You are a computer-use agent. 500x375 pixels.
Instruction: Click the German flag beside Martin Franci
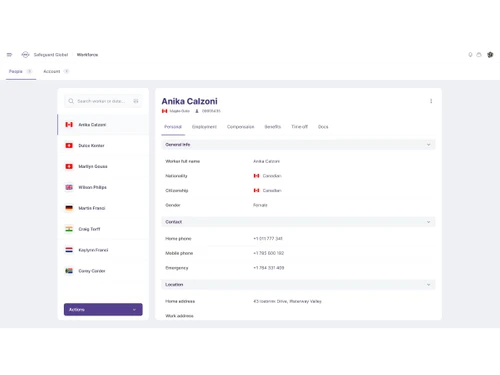coord(69,208)
